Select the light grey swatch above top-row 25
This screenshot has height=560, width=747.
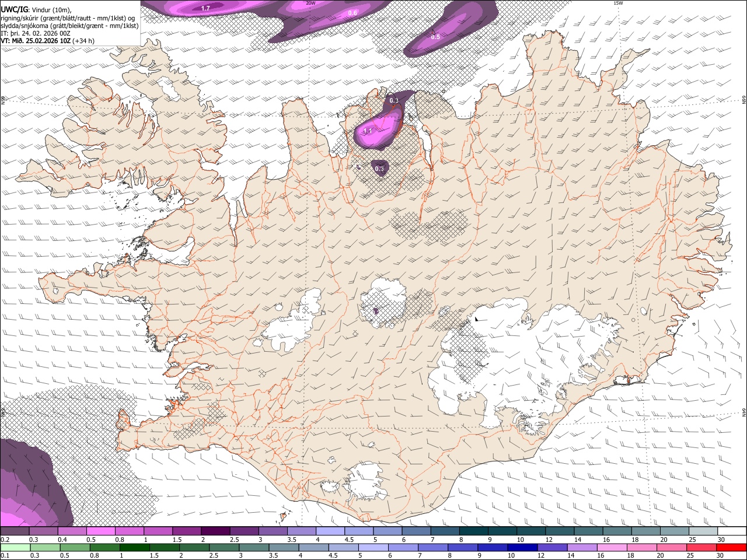[703, 531]
